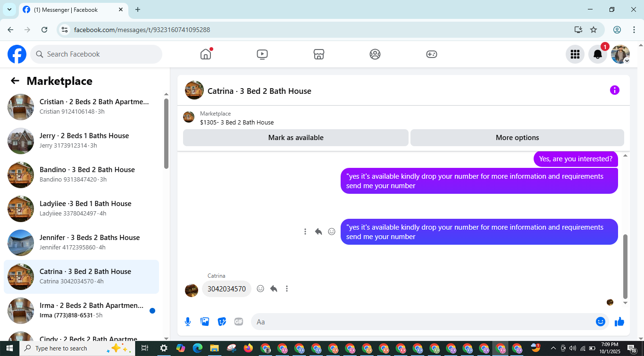
Task: Open Firefox from the taskbar
Action: tap(249, 348)
